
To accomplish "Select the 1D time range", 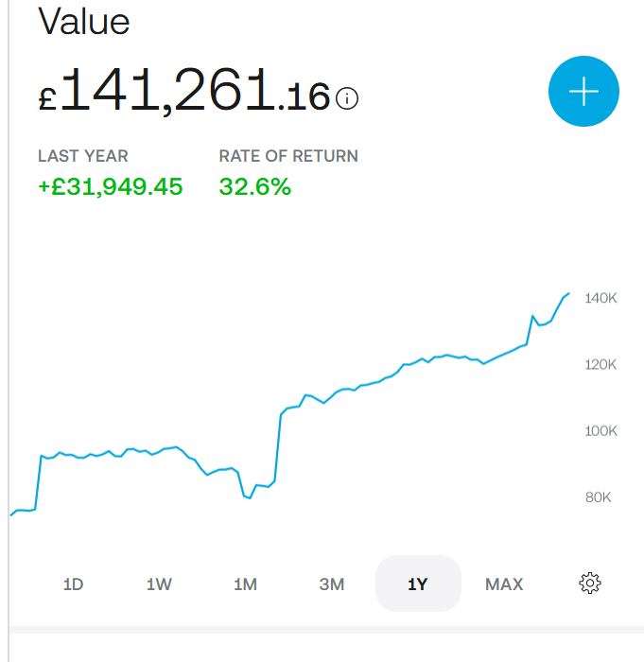I will pyautogui.click(x=73, y=584).
